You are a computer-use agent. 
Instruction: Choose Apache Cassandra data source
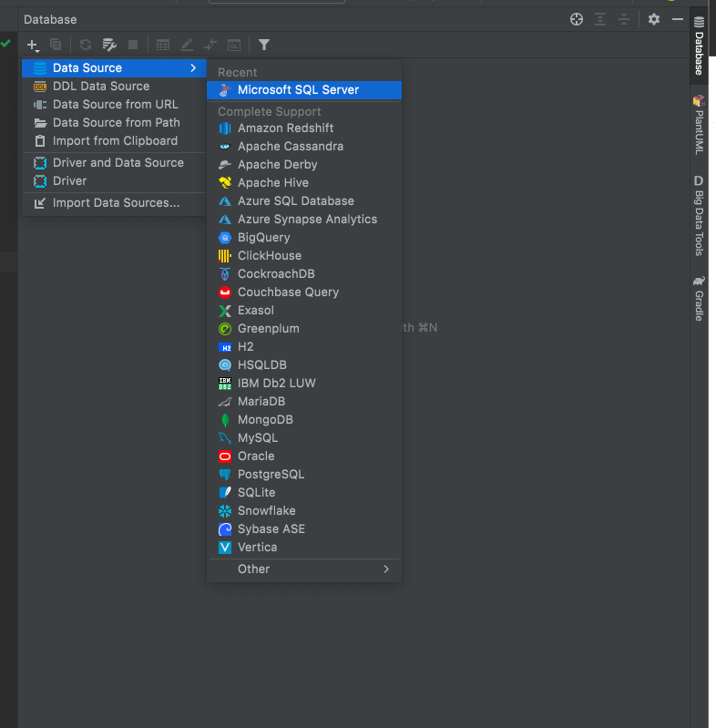(x=304, y=147)
